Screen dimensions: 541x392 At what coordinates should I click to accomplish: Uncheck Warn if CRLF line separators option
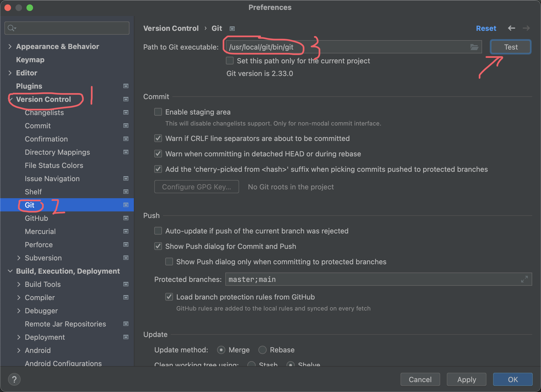158,138
